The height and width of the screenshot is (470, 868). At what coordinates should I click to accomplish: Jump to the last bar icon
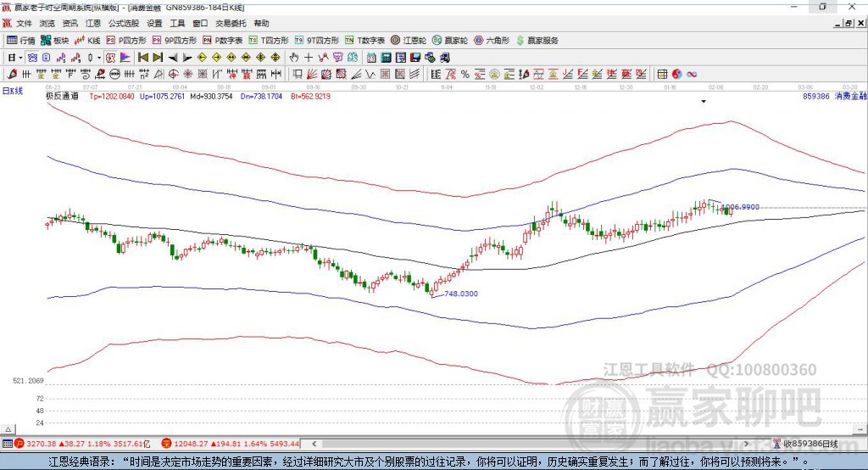tap(158, 58)
